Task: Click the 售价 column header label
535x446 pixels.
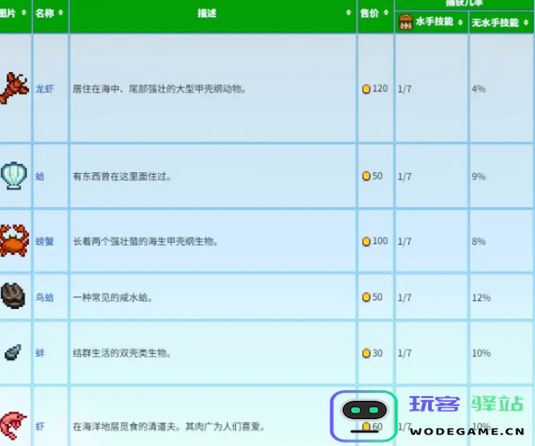Action: pyautogui.click(x=370, y=13)
